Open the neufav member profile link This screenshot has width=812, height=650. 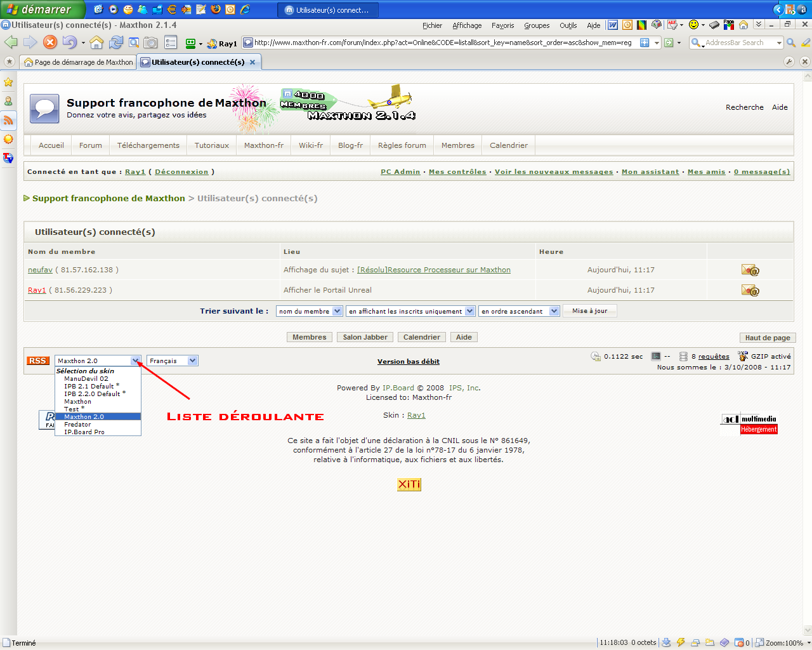40,270
